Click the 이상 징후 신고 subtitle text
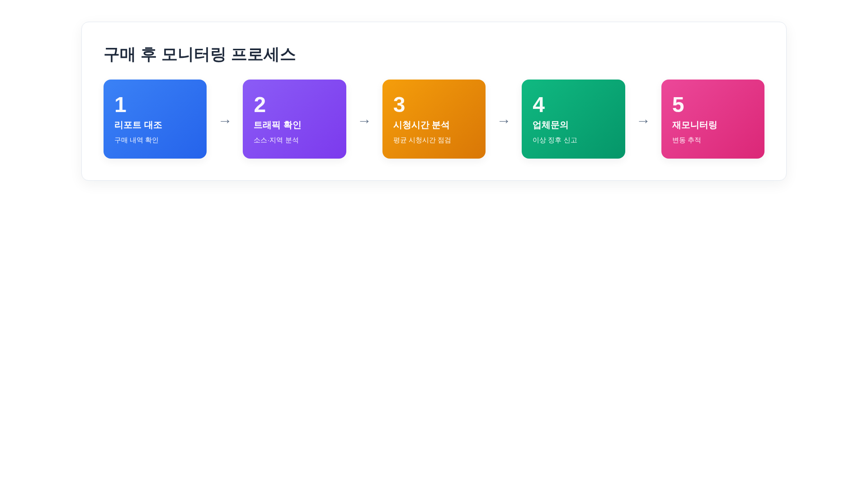The image size is (868, 488). point(556,140)
